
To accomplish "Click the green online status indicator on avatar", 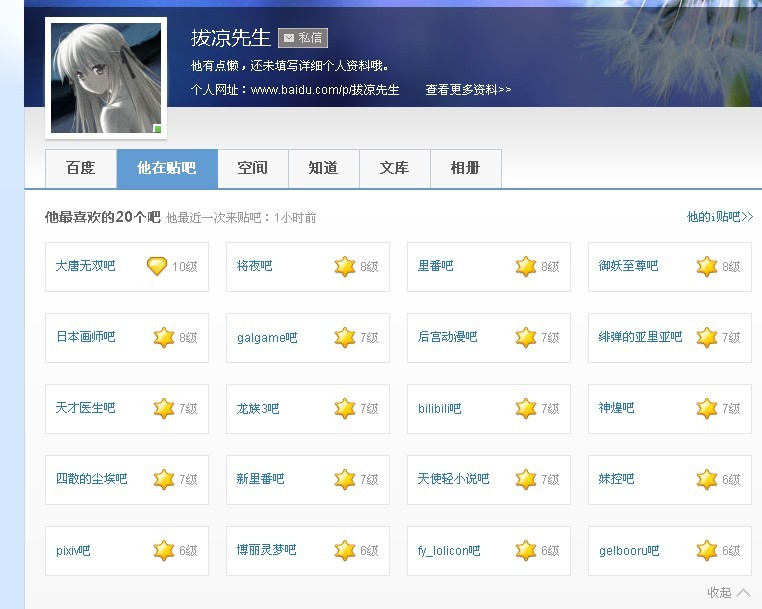I will pos(157,128).
